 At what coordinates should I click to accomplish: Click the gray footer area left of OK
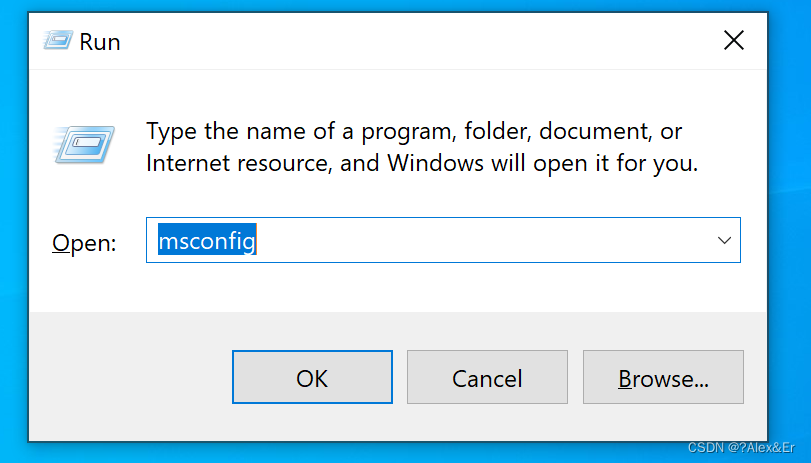(x=129, y=377)
